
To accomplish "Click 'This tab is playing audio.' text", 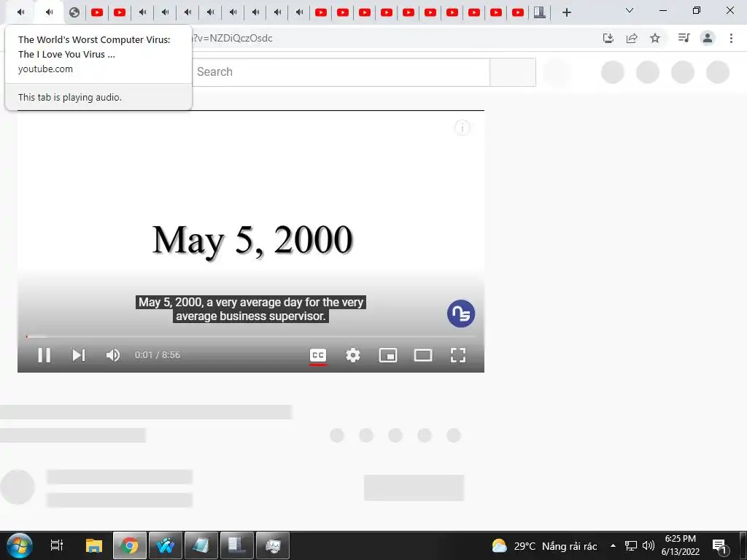I will coord(70,97).
